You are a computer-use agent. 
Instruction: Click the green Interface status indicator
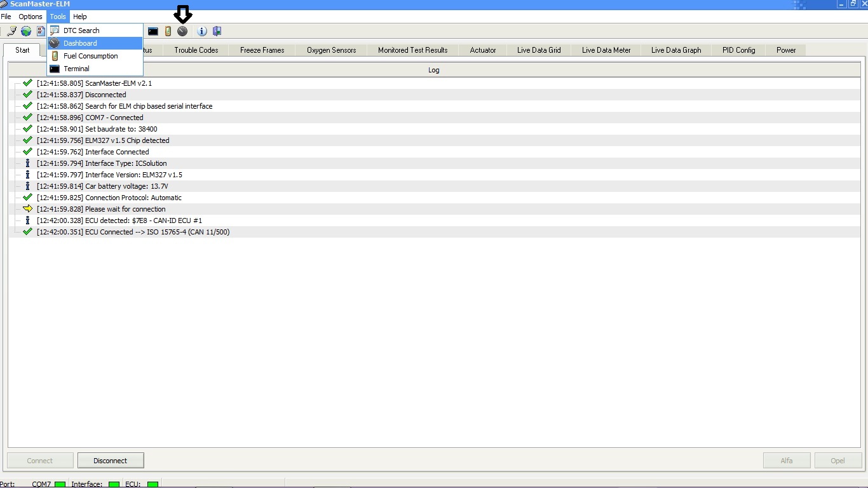click(113, 484)
